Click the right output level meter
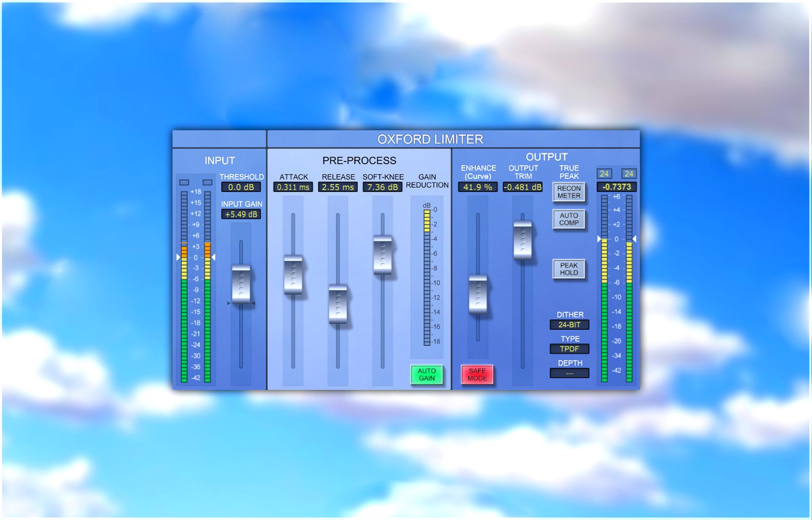The image size is (812, 520). [x=629, y=288]
